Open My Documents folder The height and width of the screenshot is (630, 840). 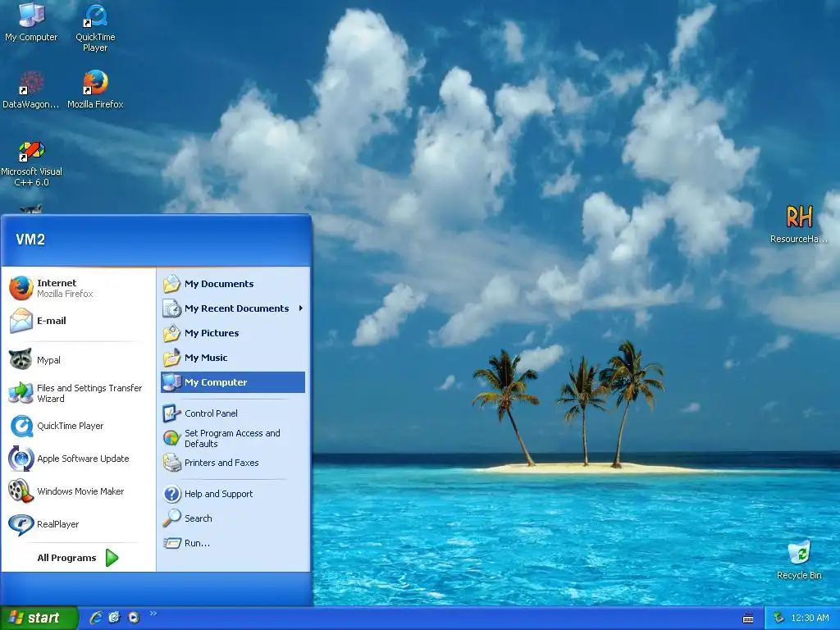point(232,284)
